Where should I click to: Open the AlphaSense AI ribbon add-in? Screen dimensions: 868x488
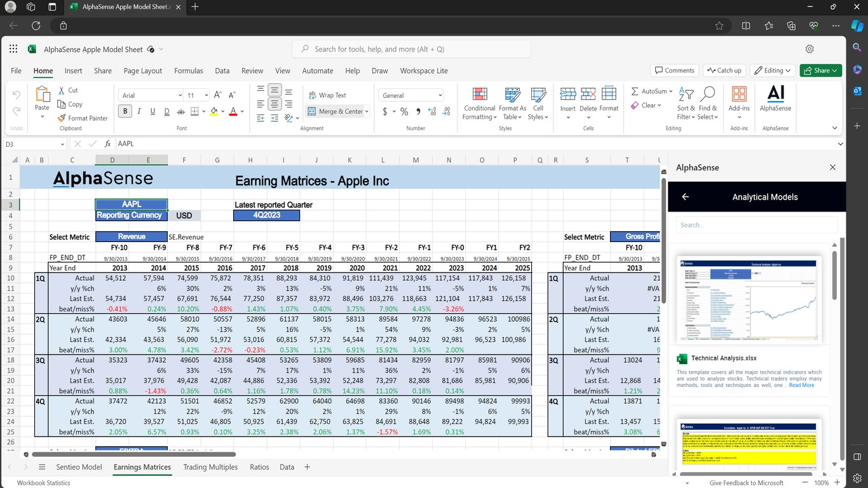pos(776,98)
